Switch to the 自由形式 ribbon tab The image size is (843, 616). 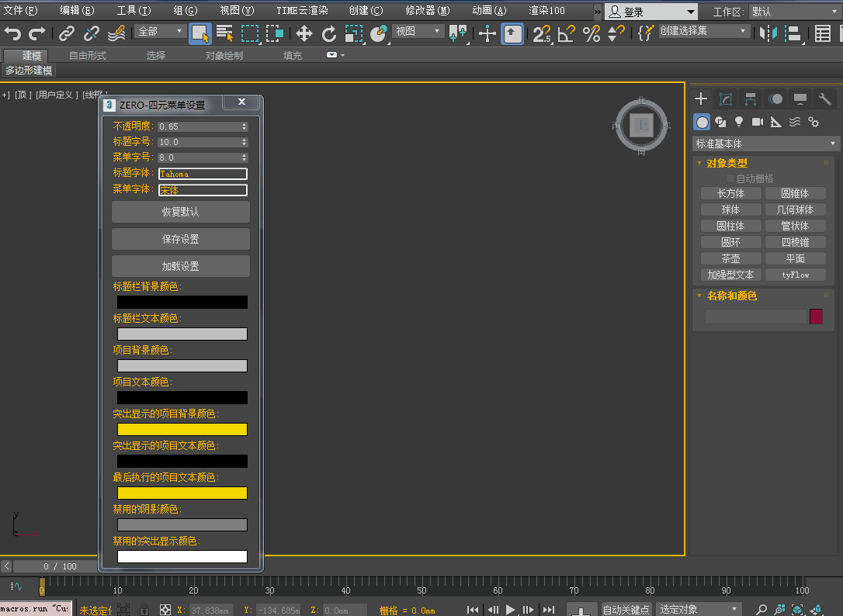click(88, 56)
